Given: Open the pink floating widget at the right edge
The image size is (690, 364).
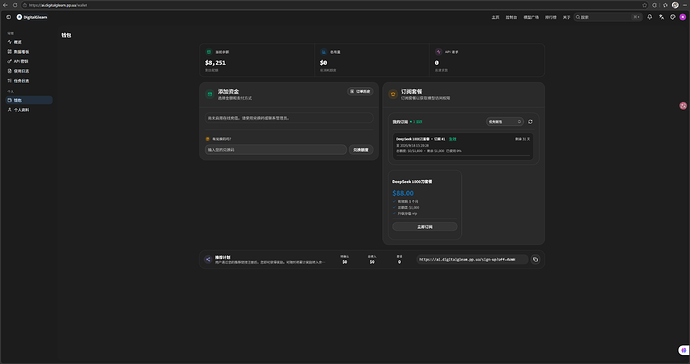Looking at the screenshot, I should tap(683, 106).
